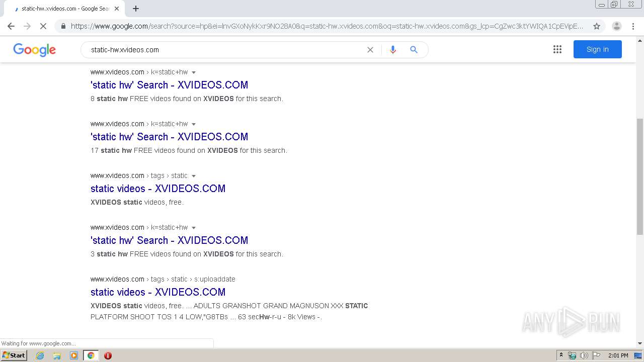Image resolution: width=644 pixels, height=362 pixels.
Task: Open the Google apps grid icon
Action: coord(557,49)
